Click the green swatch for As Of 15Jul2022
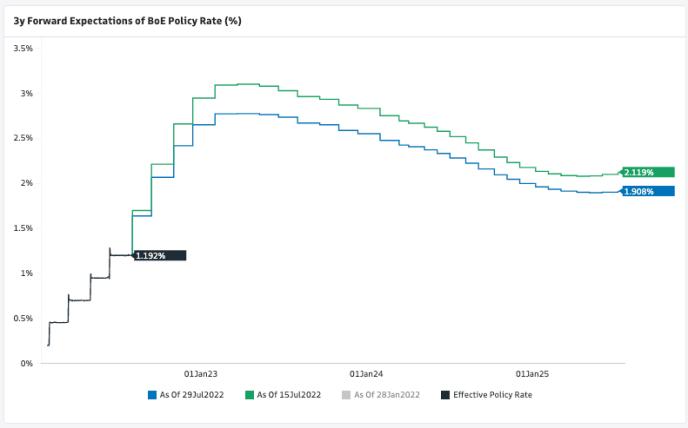688x428 pixels. [250, 395]
